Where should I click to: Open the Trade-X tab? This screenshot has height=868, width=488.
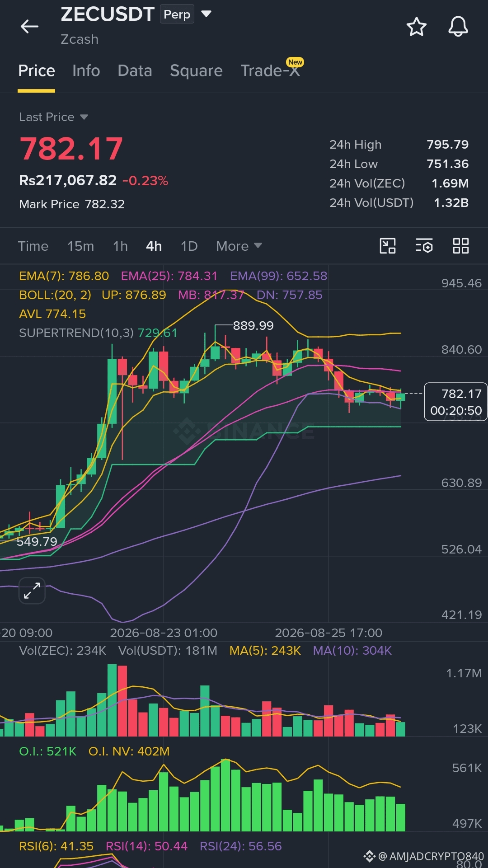pos(270,71)
